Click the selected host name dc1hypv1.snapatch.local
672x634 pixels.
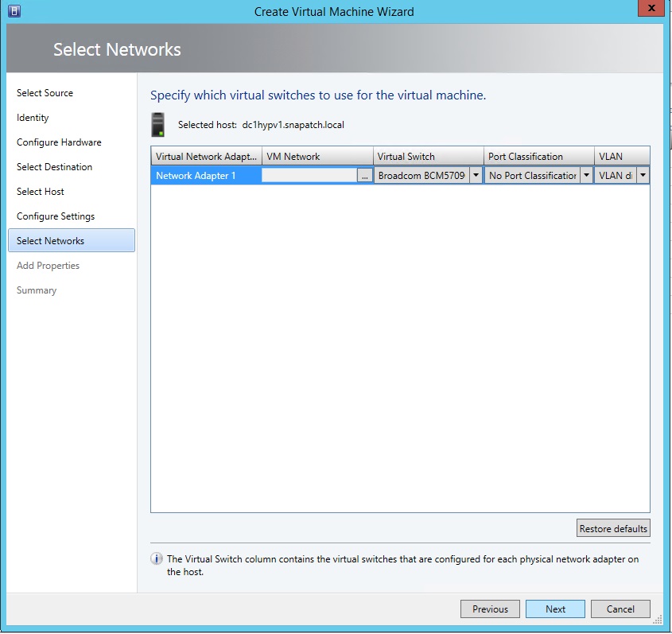pyautogui.click(x=293, y=125)
